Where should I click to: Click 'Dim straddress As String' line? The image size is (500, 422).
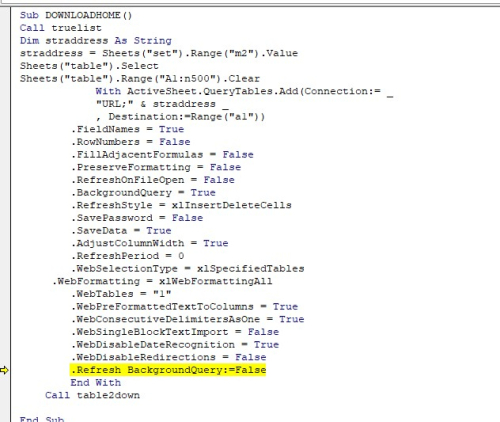96,41
